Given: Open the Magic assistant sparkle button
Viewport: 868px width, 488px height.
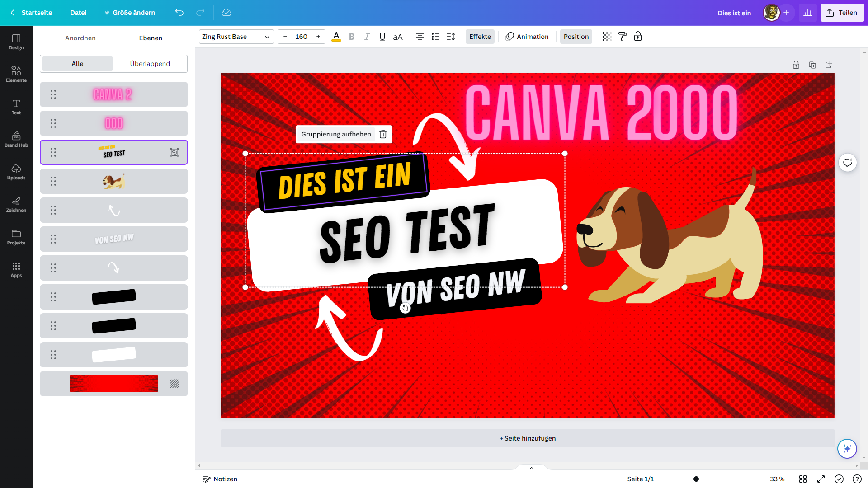Looking at the screenshot, I should [x=847, y=448].
